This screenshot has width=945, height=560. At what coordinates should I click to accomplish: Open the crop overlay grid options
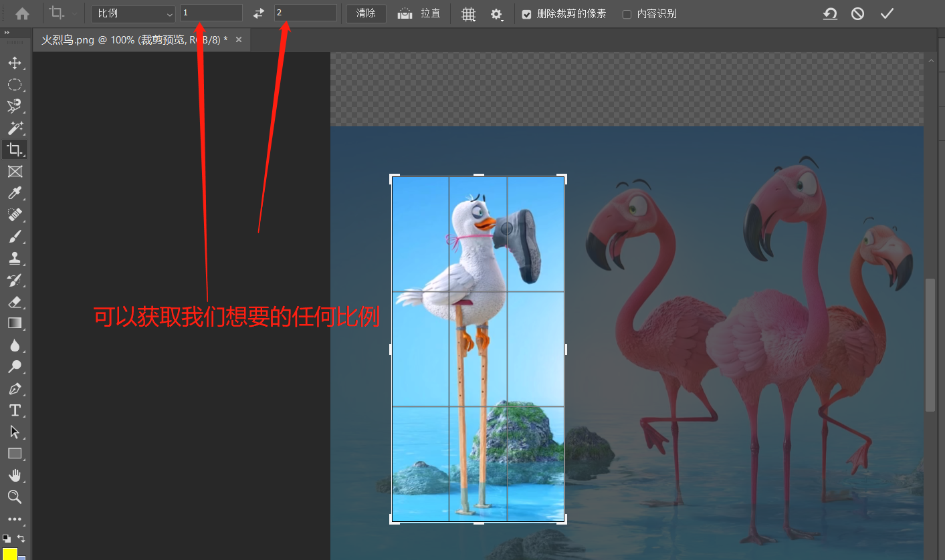point(469,14)
